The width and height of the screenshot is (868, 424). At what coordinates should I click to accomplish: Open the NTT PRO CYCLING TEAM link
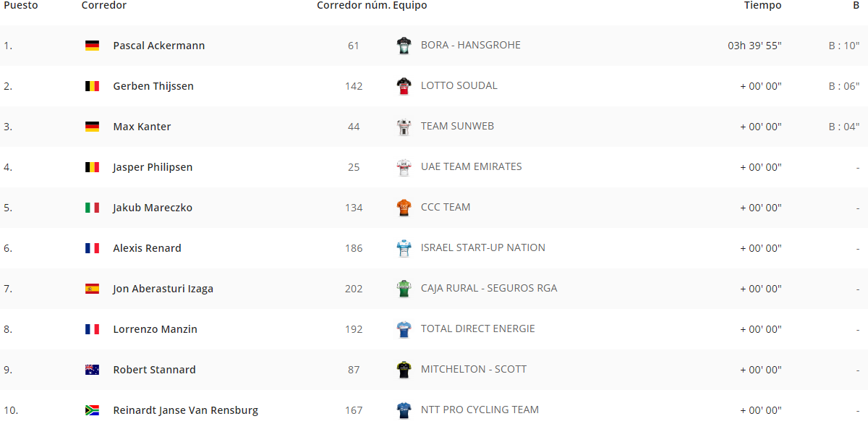[x=480, y=410]
